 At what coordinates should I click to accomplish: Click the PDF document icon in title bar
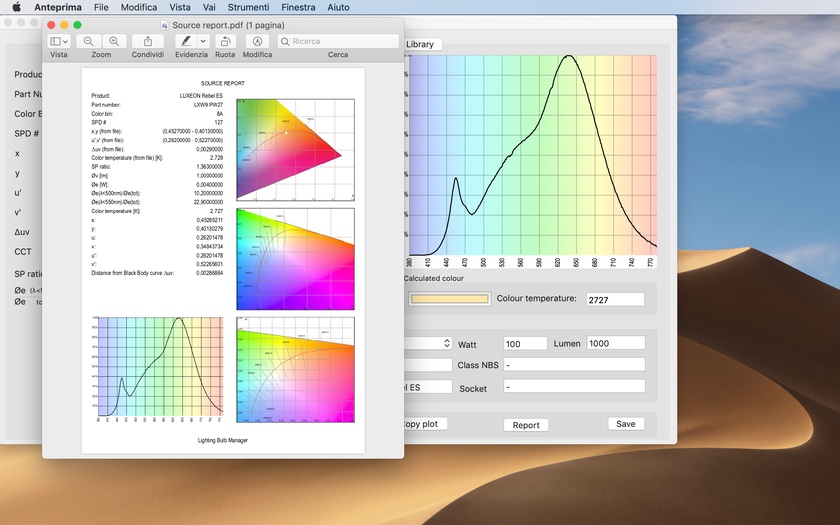tap(164, 24)
